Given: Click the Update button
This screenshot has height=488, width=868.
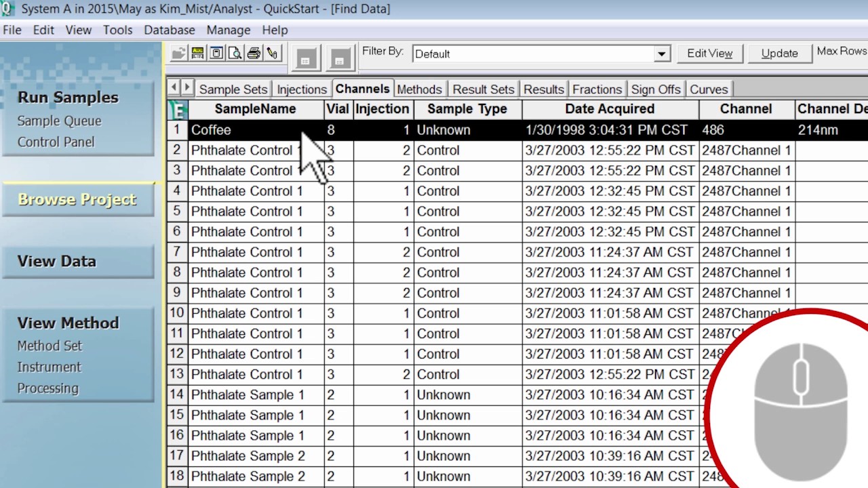Looking at the screenshot, I should (x=779, y=54).
